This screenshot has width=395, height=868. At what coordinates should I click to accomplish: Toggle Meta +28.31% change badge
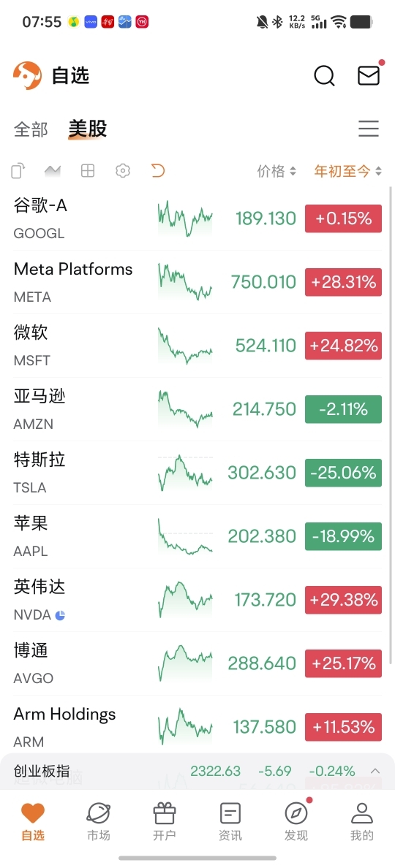tap(343, 282)
